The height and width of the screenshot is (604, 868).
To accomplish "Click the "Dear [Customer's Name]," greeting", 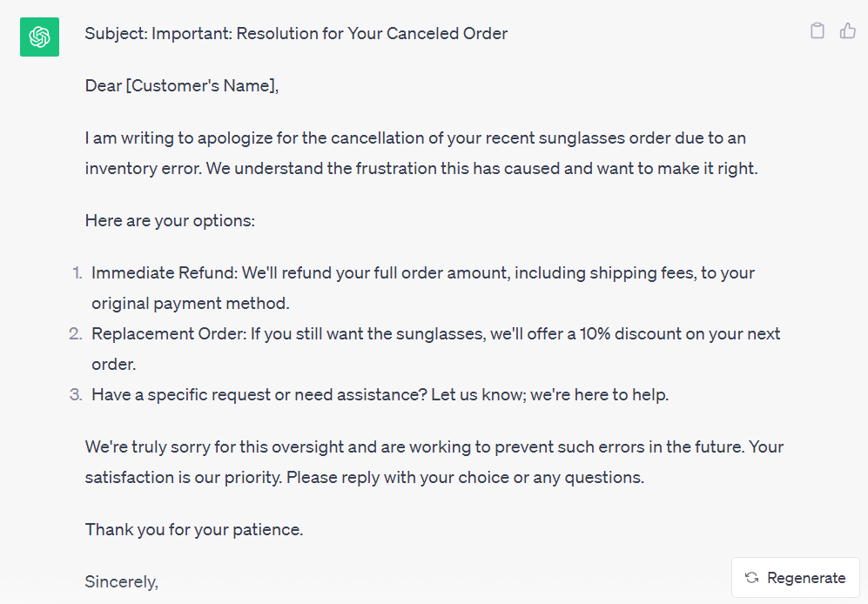I will pos(182,86).
